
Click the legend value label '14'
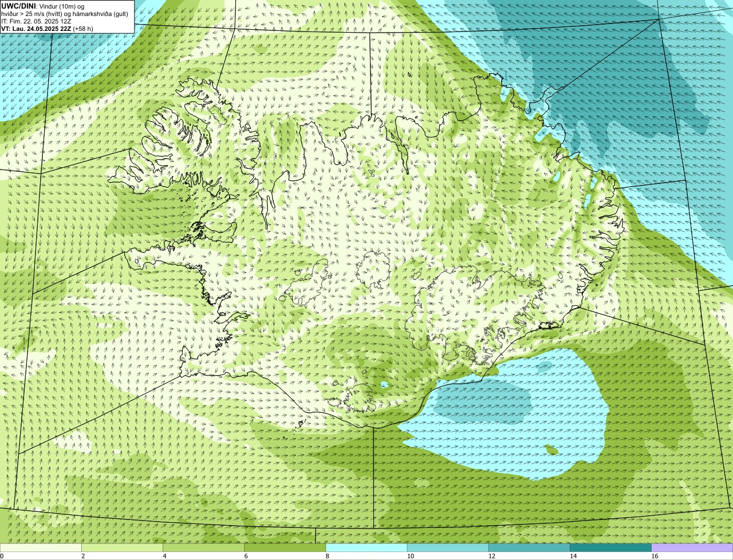pos(573,556)
